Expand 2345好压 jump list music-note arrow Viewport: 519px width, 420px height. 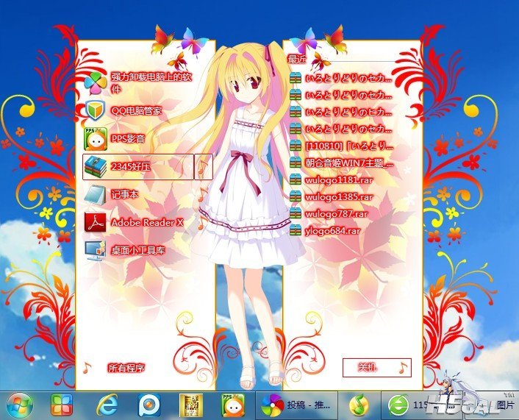click(x=204, y=167)
